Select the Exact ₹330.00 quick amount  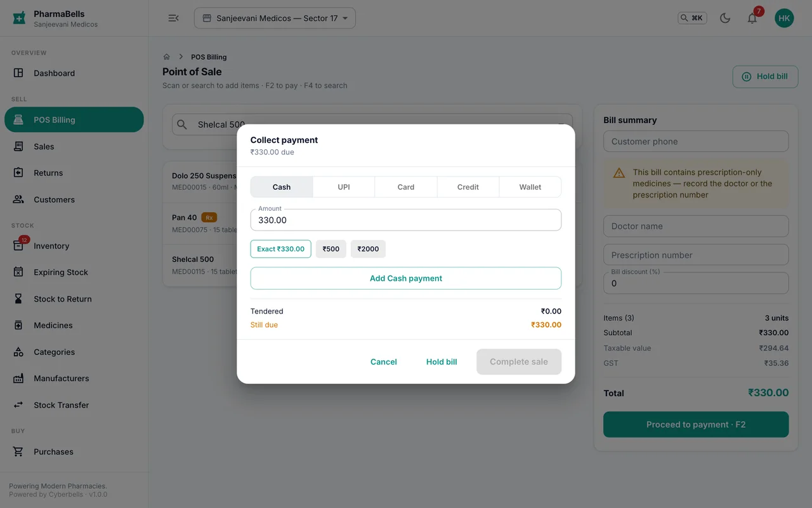(281, 249)
